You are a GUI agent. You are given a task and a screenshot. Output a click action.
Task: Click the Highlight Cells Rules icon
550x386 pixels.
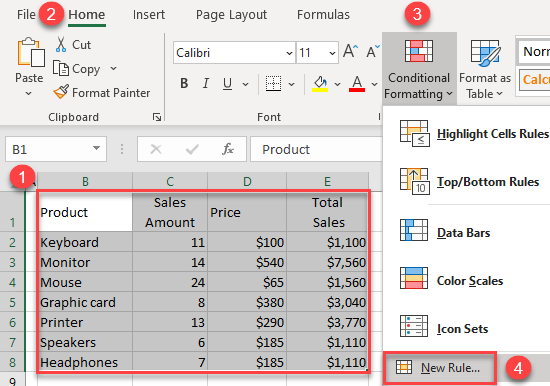click(414, 133)
